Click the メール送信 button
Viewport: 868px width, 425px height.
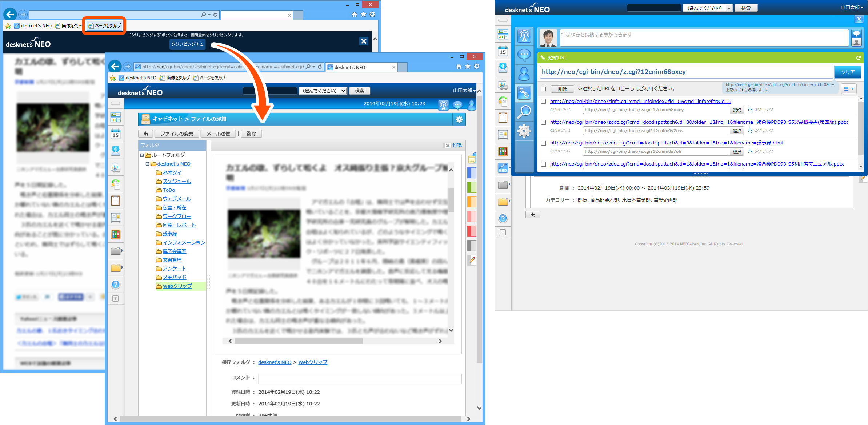click(218, 134)
